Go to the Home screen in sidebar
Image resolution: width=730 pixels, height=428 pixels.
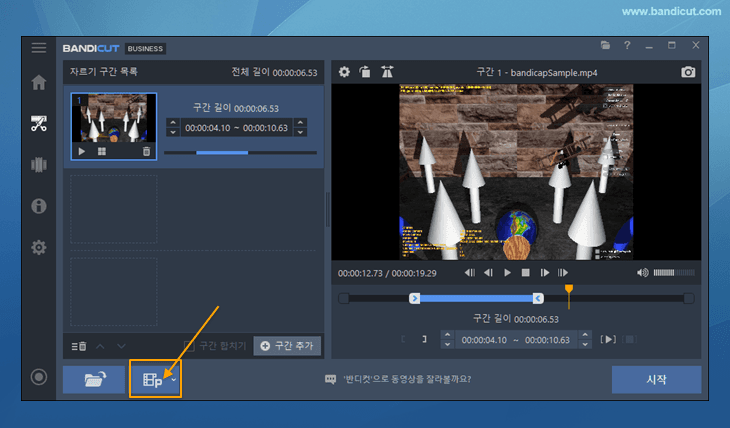click(x=39, y=82)
